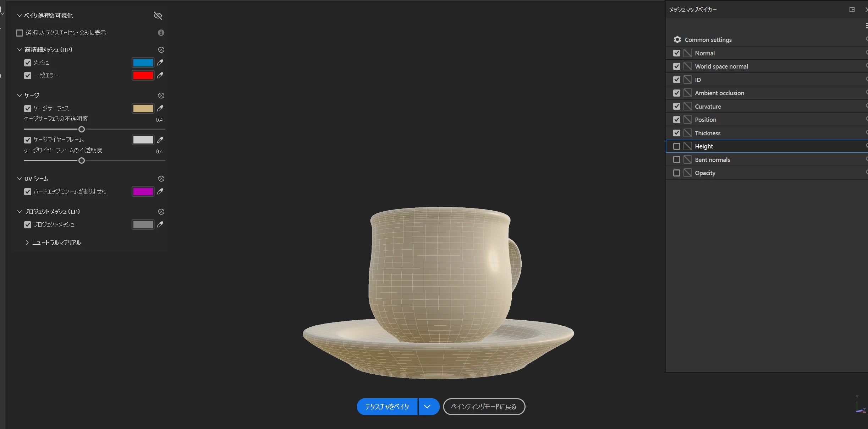This screenshot has width=868, height=429.
Task: Click the Common settings gear icon
Action: tap(677, 40)
